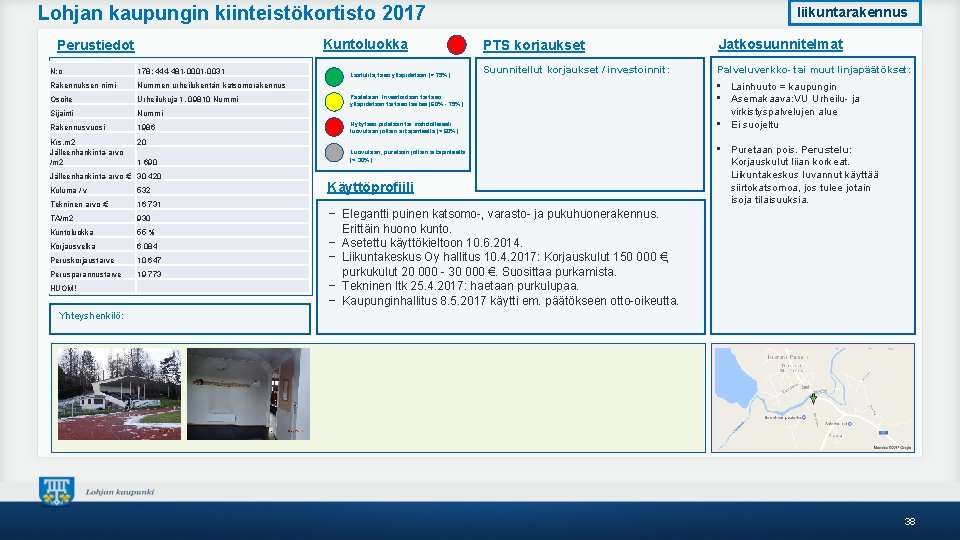Click the Lohjan kaupunki coat of arms logo

click(56, 492)
